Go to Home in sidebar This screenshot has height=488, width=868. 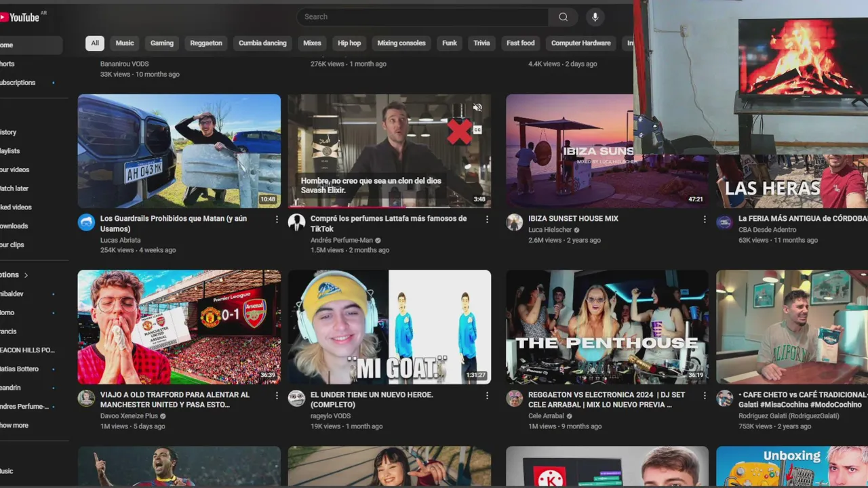tap(31, 45)
